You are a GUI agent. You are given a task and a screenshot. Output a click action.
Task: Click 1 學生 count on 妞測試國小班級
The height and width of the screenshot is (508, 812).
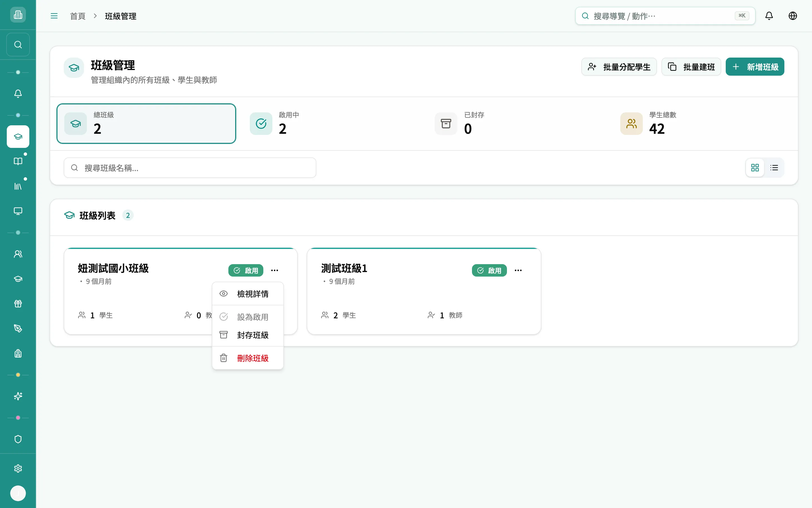point(95,315)
